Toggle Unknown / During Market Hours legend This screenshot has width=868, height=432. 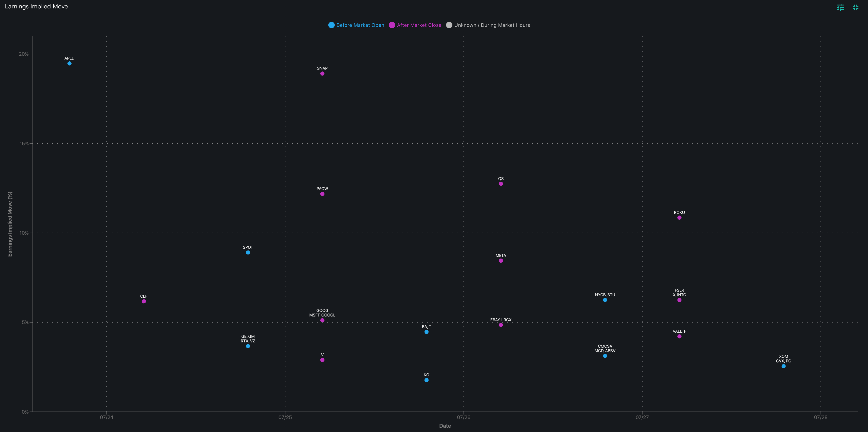click(492, 25)
